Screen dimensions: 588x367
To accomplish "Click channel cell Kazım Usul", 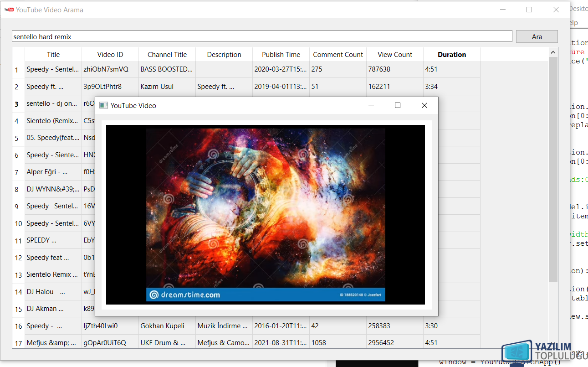I will 167,87.
